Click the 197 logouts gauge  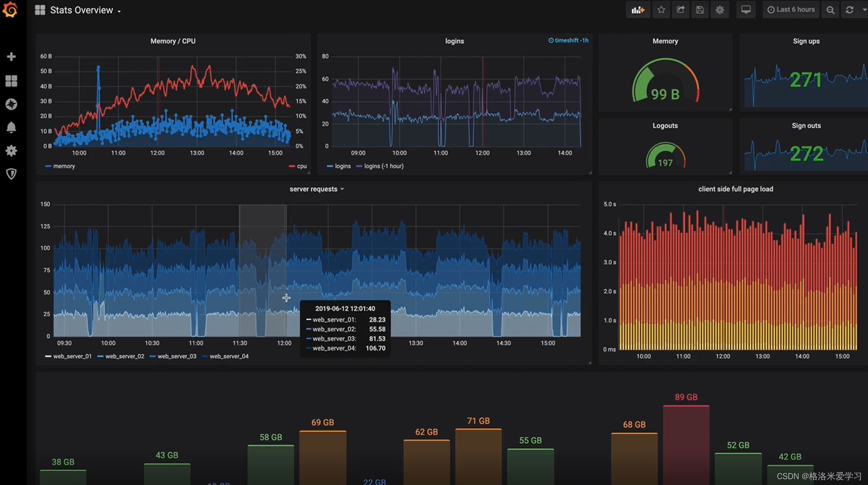tap(665, 155)
